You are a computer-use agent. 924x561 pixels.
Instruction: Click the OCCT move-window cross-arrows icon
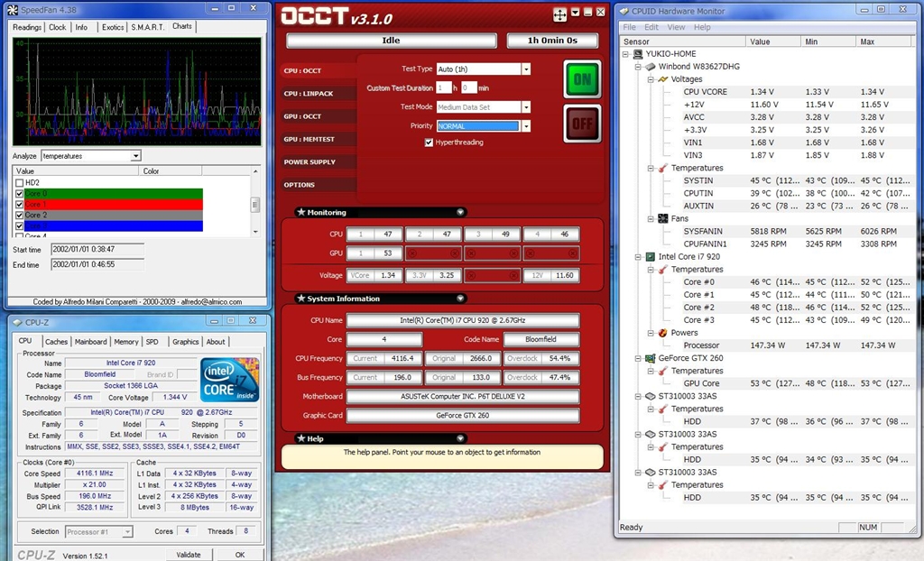(559, 14)
